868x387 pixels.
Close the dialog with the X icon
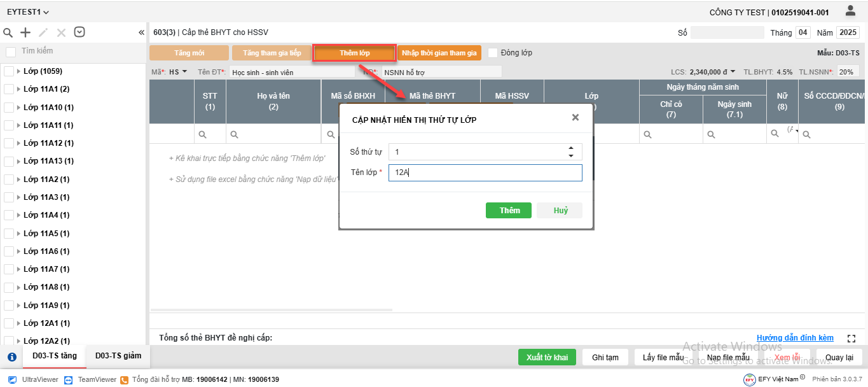575,118
